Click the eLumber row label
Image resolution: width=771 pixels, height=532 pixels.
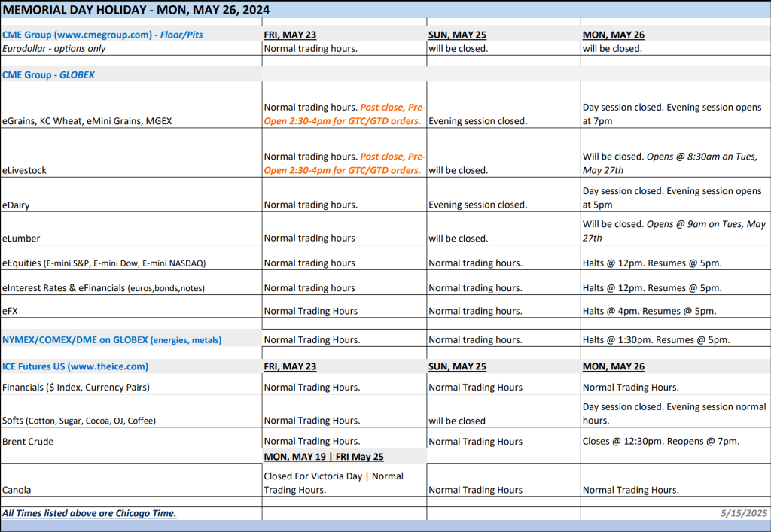coord(21,238)
